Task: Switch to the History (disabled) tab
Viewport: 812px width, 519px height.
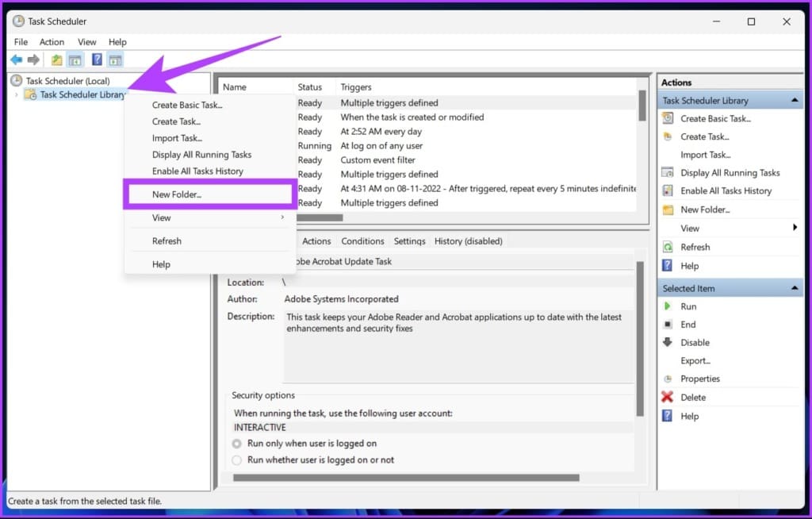Action: 468,241
